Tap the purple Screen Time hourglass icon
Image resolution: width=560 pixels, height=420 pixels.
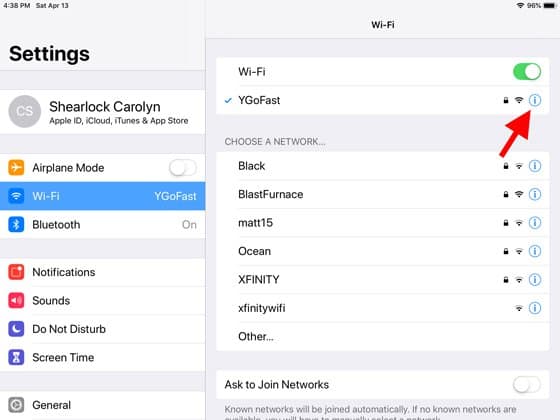[16, 357]
